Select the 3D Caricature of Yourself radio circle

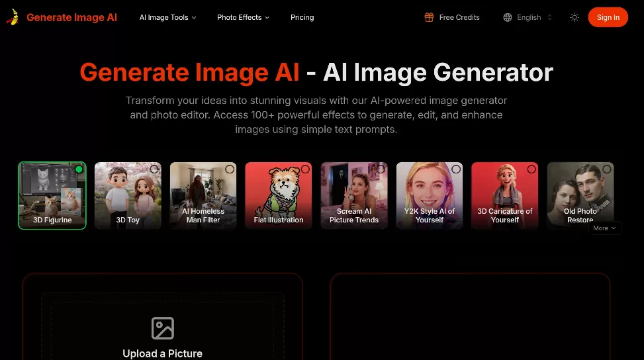531,169
